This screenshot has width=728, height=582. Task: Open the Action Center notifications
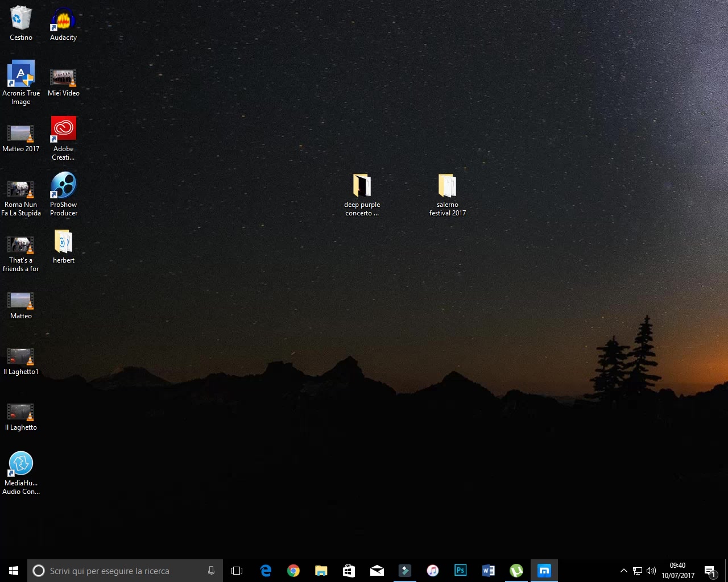(710, 571)
